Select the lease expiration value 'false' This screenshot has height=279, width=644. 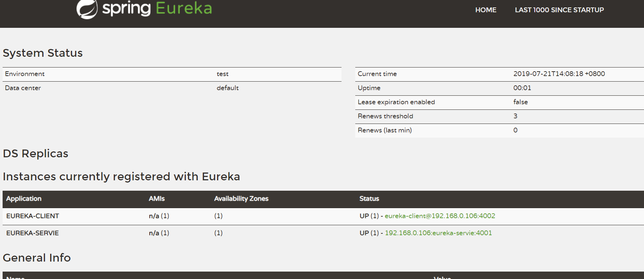pyautogui.click(x=521, y=102)
